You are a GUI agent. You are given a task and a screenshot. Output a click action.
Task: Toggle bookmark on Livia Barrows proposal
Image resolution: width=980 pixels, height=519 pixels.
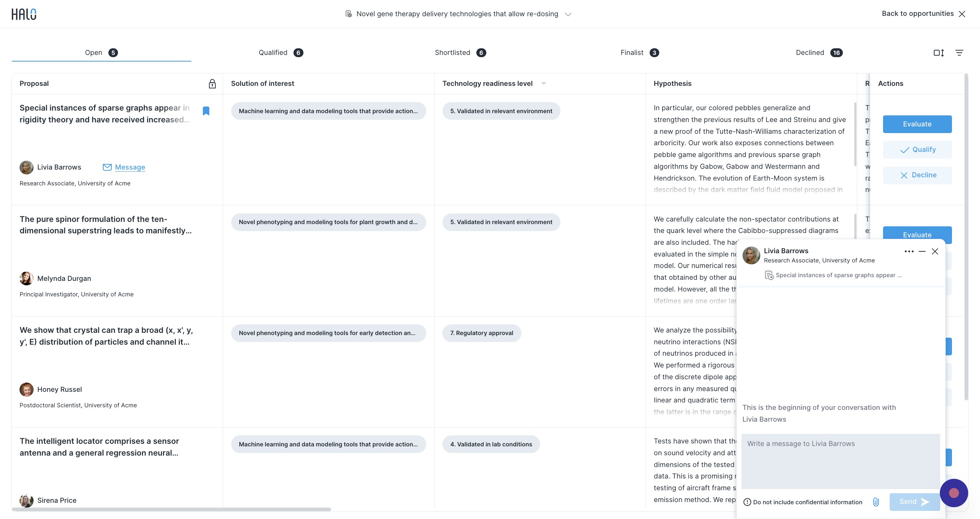(x=206, y=111)
